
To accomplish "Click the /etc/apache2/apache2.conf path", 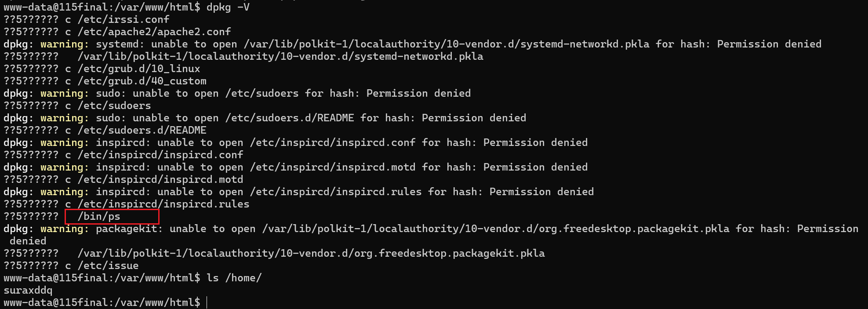I will pyautogui.click(x=154, y=32).
